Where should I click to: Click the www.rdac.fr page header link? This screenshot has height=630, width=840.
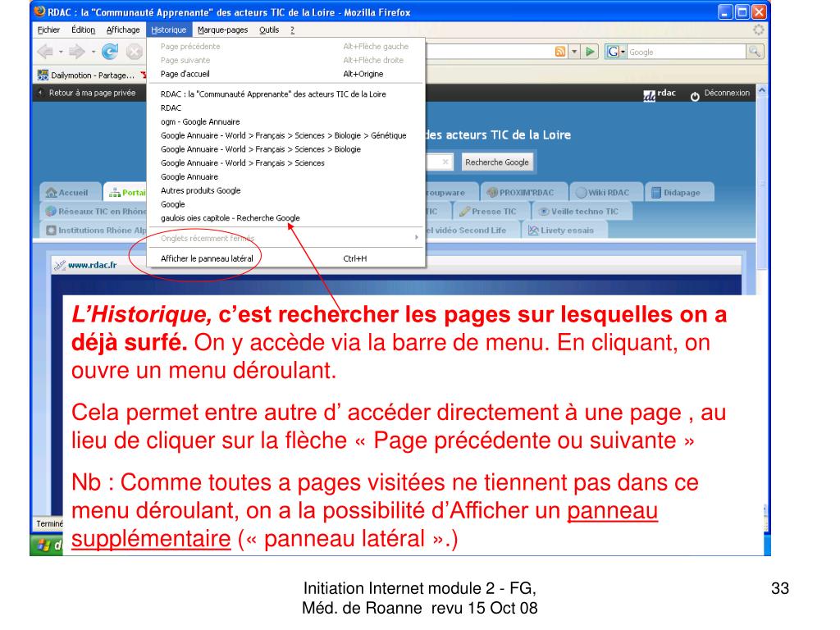[x=92, y=265]
